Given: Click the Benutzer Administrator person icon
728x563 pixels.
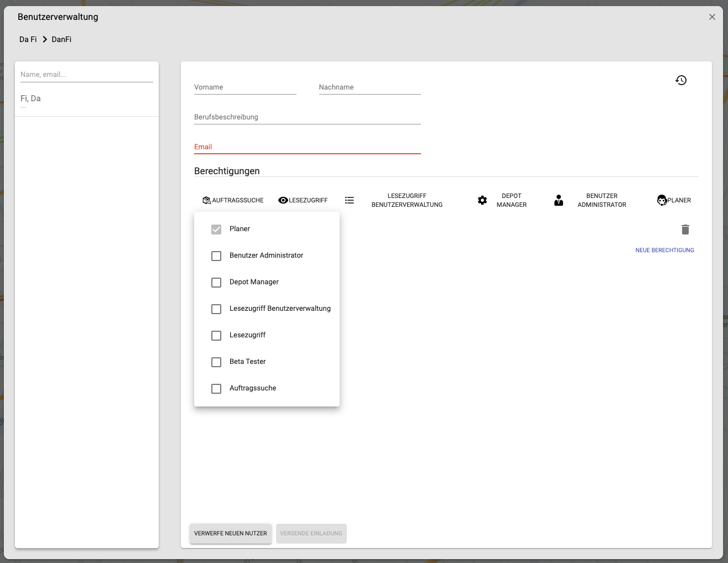Looking at the screenshot, I should [x=559, y=200].
